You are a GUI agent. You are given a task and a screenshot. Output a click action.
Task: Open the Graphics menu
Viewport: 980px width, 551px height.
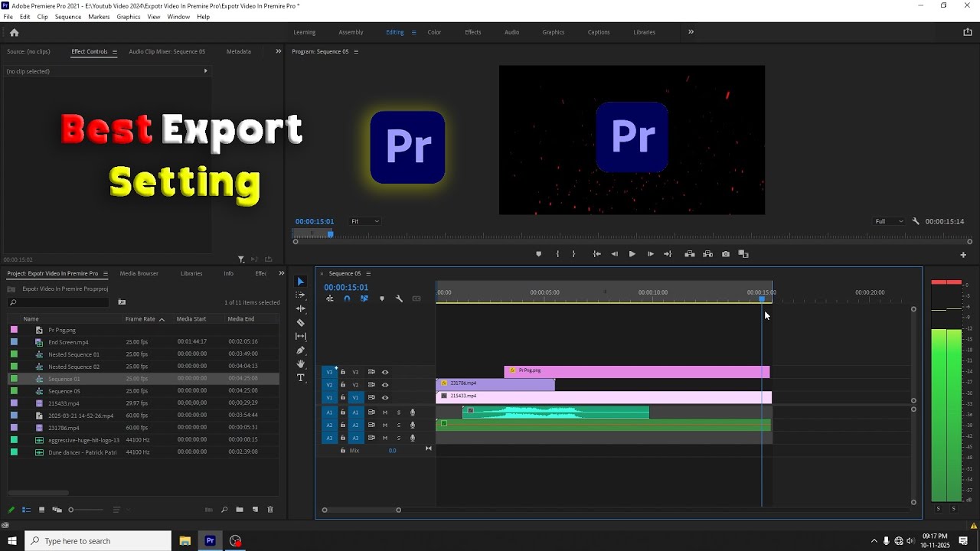(129, 17)
